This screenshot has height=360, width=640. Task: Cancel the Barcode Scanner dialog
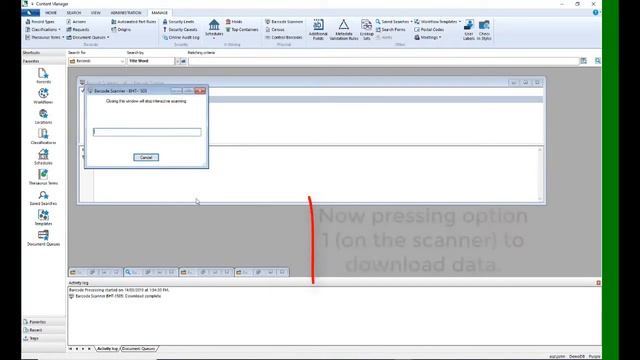(x=146, y=158)
